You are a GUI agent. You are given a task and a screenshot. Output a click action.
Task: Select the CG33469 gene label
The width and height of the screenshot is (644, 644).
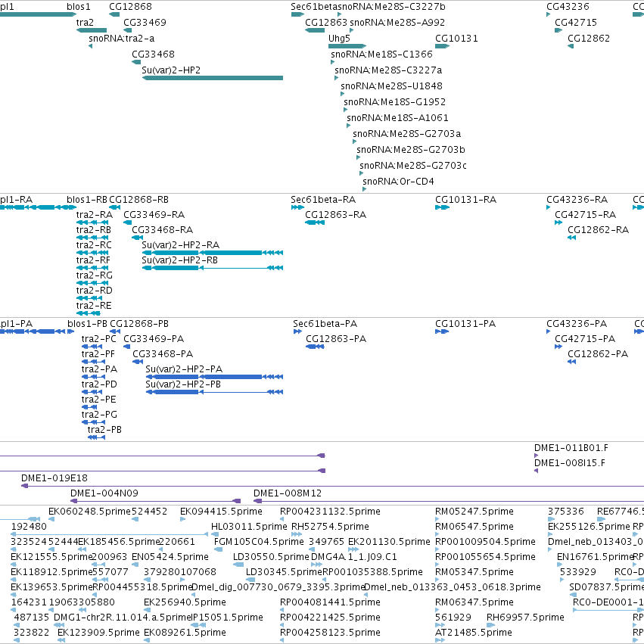click(145, 23)
